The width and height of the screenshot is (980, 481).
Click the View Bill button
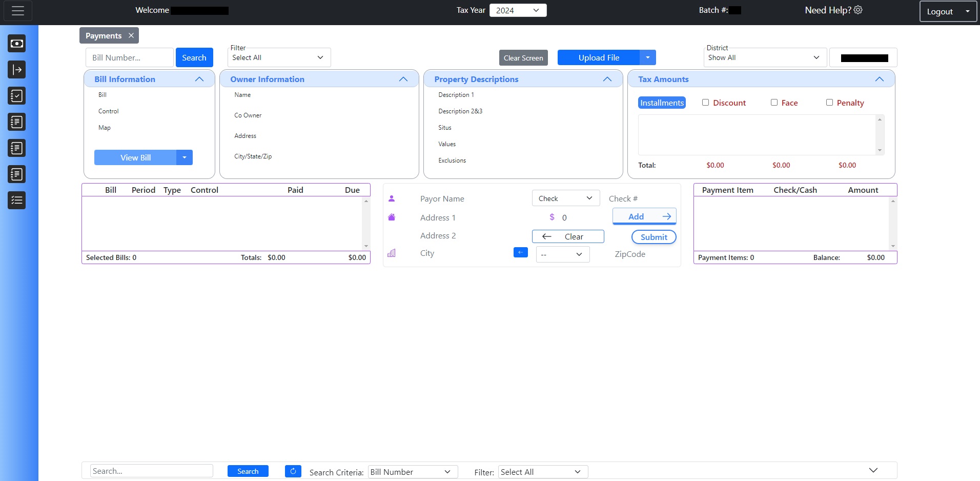tap(135, 157)
